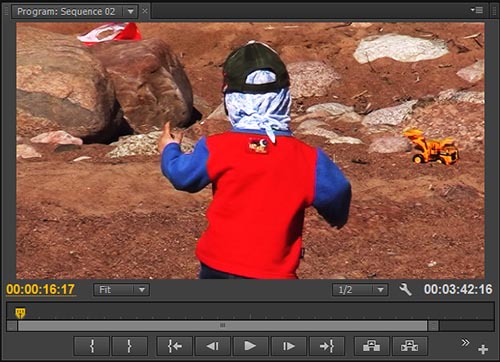
Task: Open the Program: Sequence 02 dropdown
Action: click(x=130, y=12)
